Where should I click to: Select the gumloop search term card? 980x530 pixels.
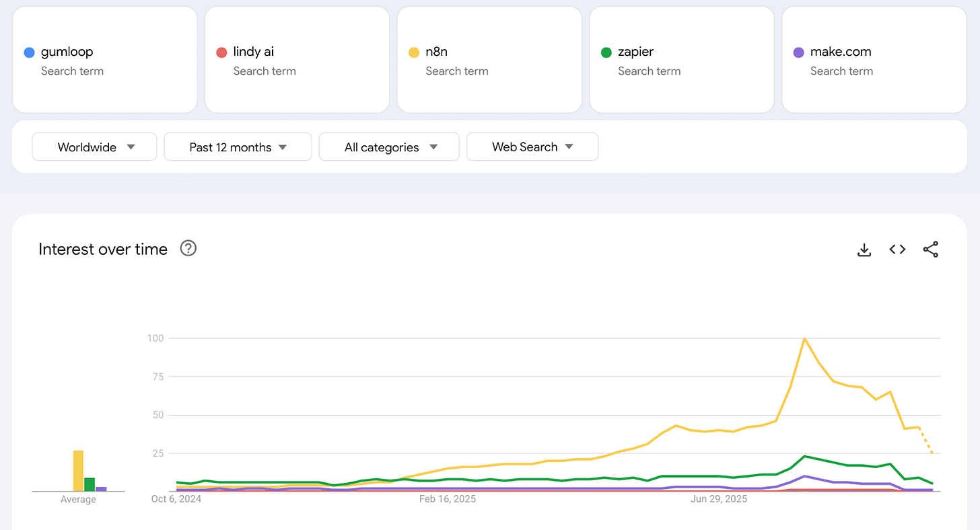click(x=104, y=59)
